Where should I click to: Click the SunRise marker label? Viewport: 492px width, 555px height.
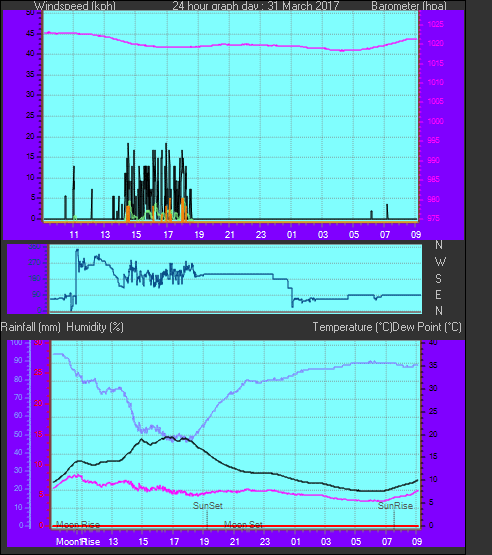pos(395,505)
